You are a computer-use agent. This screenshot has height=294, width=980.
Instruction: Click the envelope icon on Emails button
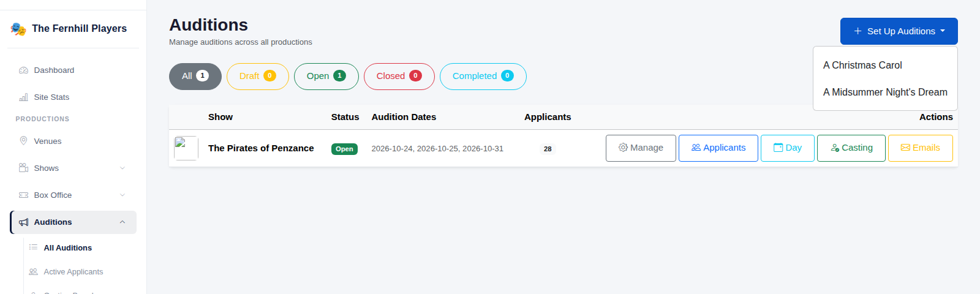point(905,148)
